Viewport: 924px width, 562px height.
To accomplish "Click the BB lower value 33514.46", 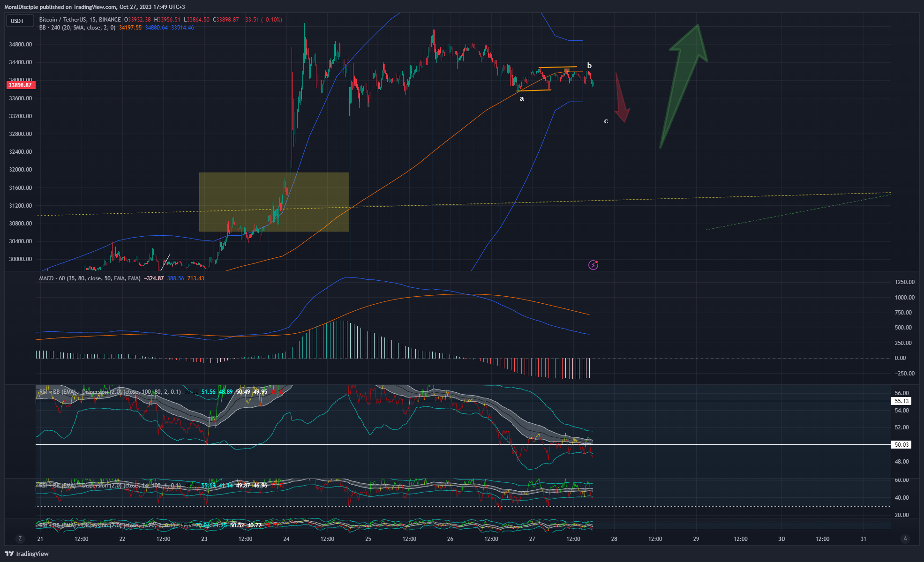I will (182, 28).
